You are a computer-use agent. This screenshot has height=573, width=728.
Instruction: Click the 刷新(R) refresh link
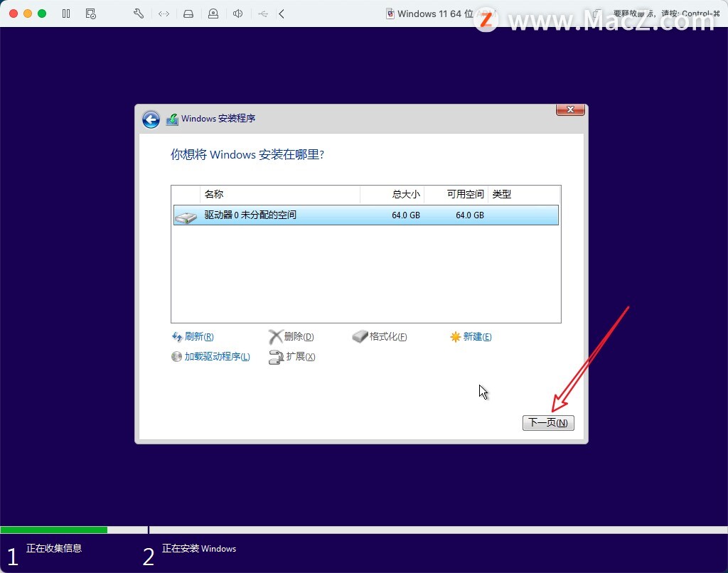pyautogui.click(x=193, y=337)
